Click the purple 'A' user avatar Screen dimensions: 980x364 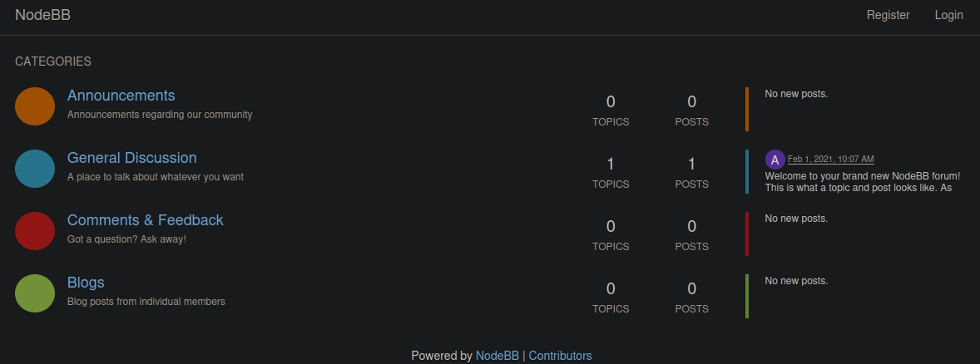[775, 160]
